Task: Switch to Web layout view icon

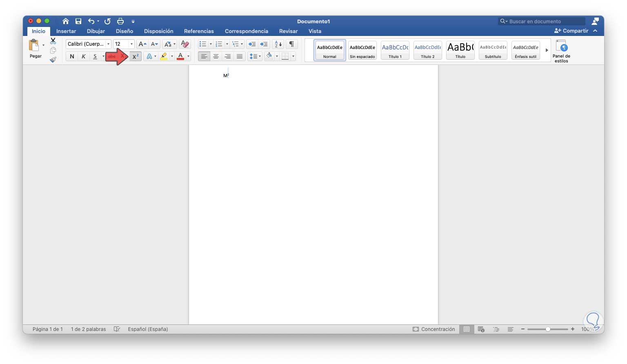Action: click(481, 329)
